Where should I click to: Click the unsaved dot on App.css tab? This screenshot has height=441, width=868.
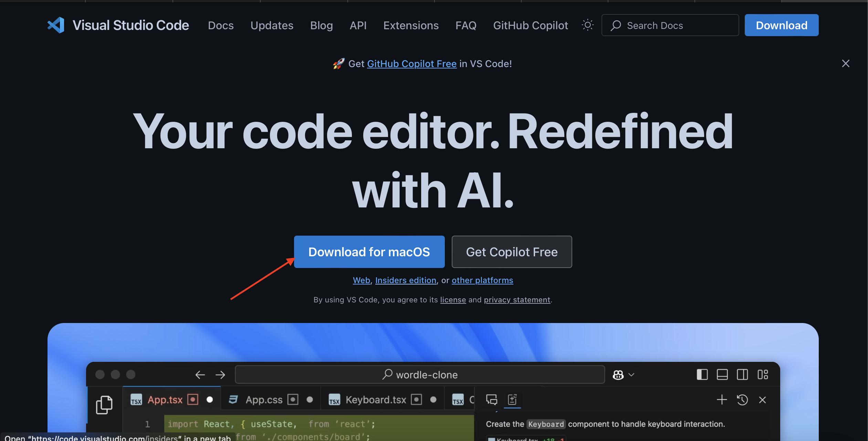coord(310,399)
